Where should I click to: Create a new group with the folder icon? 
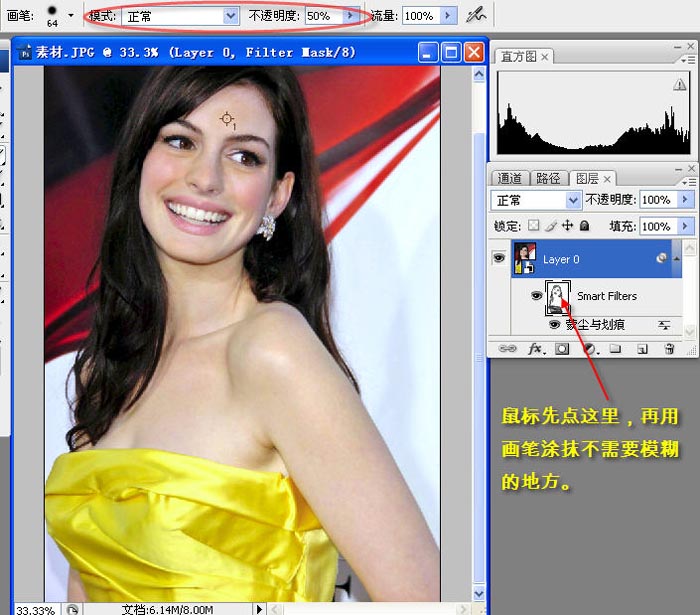616,349
